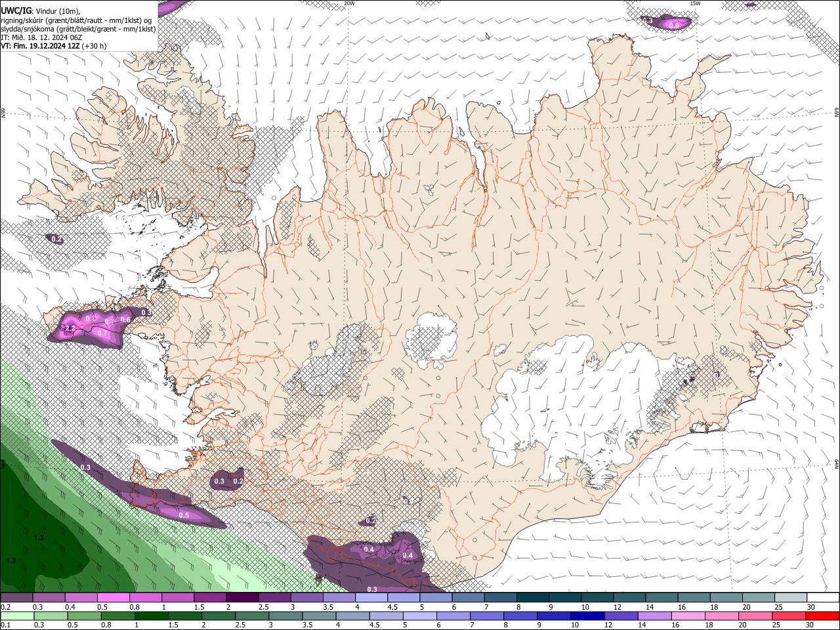Click the 0.2 value in the offshore patch west of Breiðafjörður
Screen dimensions: 840x630
[56, 239]
